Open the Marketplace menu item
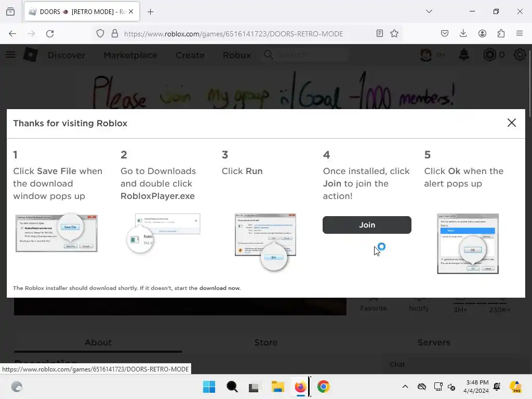This screenshot has height=399, width=532. click(x=130, y=55)
